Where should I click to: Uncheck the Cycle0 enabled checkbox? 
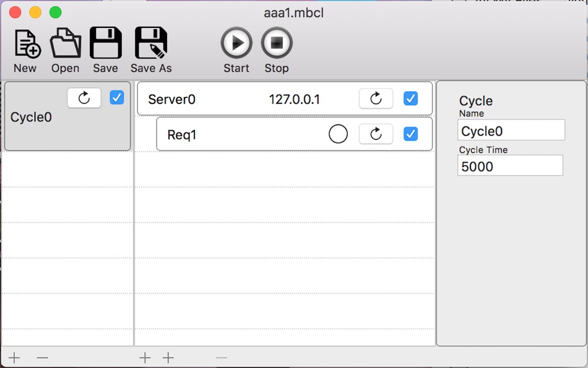point(116,98)
